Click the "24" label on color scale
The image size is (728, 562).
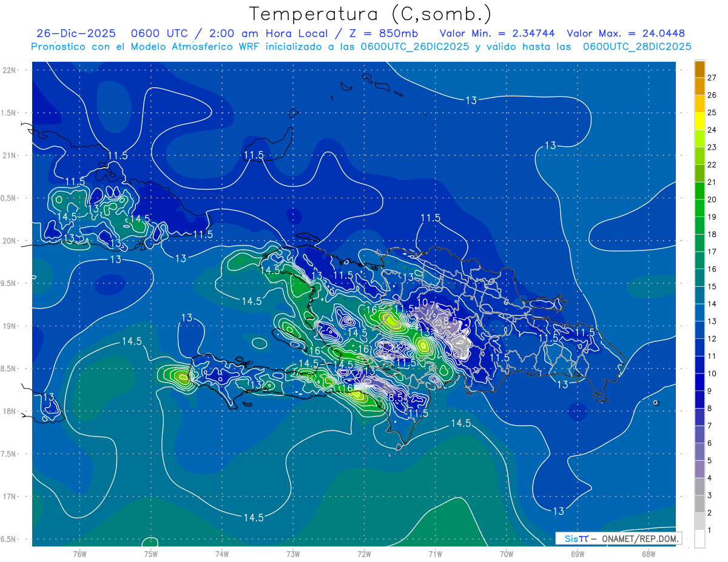[712, 130]
